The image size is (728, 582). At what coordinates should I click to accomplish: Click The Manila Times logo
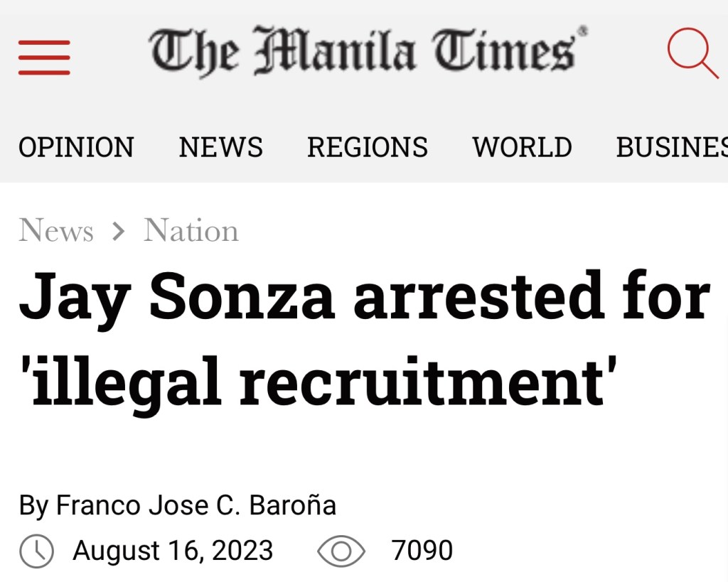pos(368,51)
